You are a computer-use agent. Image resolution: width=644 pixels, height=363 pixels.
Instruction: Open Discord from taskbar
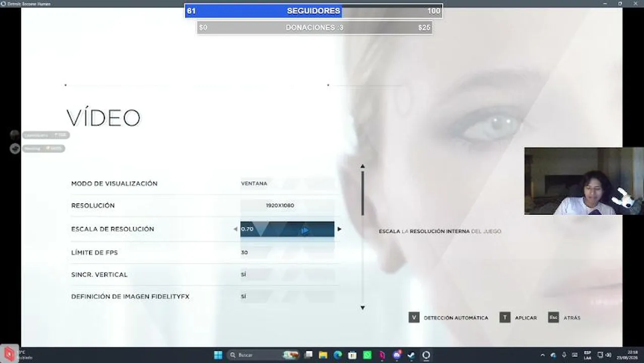click(x=397, y=355)
